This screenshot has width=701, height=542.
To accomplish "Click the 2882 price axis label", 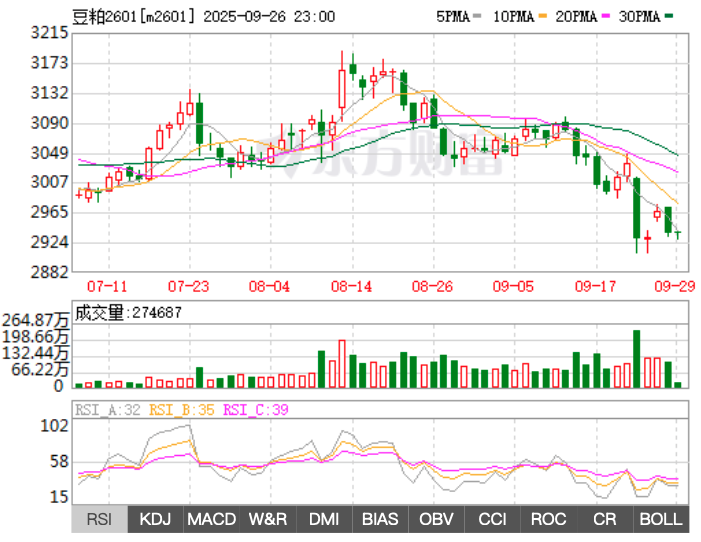I will click(x=49, y=272).
